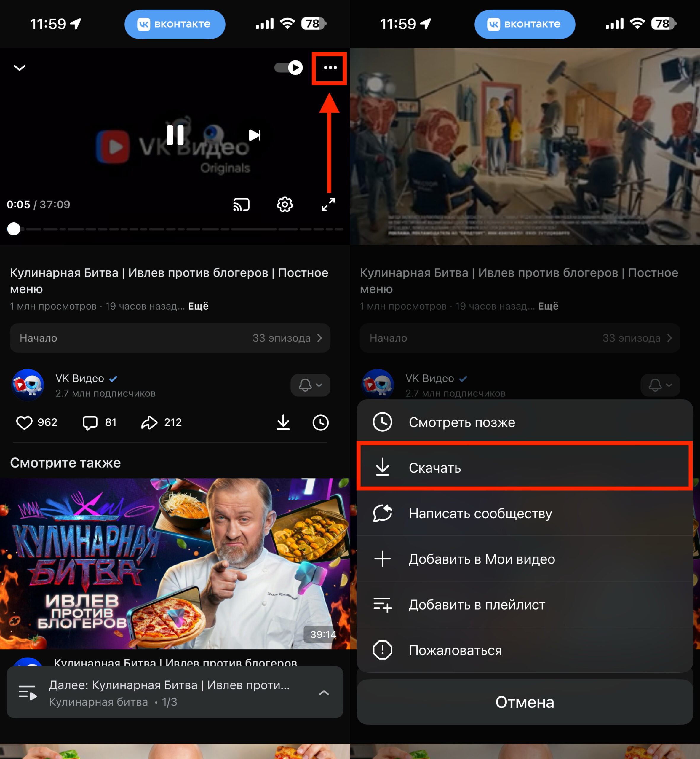Viewport: 700px width, 759px height.
Task: Enter fullscreen with the expand icon
Action: [328, 205]
